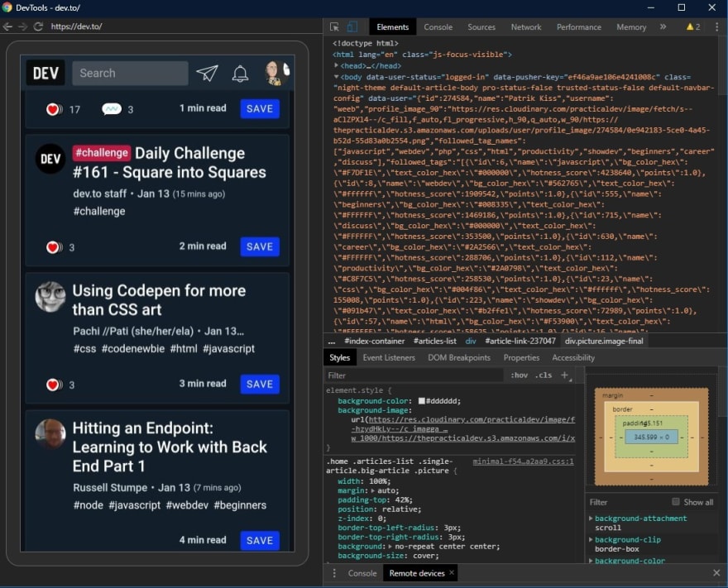Open the Performance tab
This screenshot has height=588, width=728.
click(579, 27)
